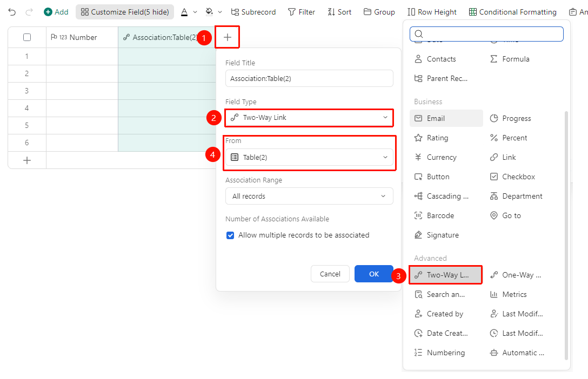Click the undo arrow icon
Screen dimensions: 588x379
[12, 12]
